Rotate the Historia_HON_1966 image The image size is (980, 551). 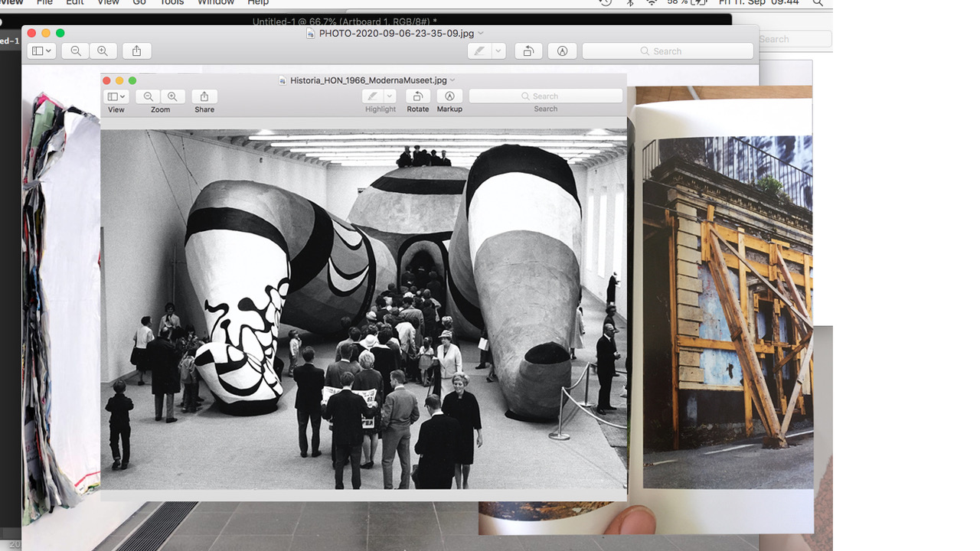tap(417, 96)
